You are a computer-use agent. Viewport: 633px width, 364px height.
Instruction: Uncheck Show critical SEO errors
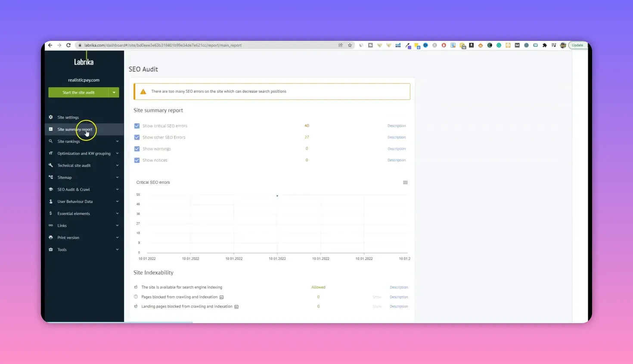click(x=137, y=126)
